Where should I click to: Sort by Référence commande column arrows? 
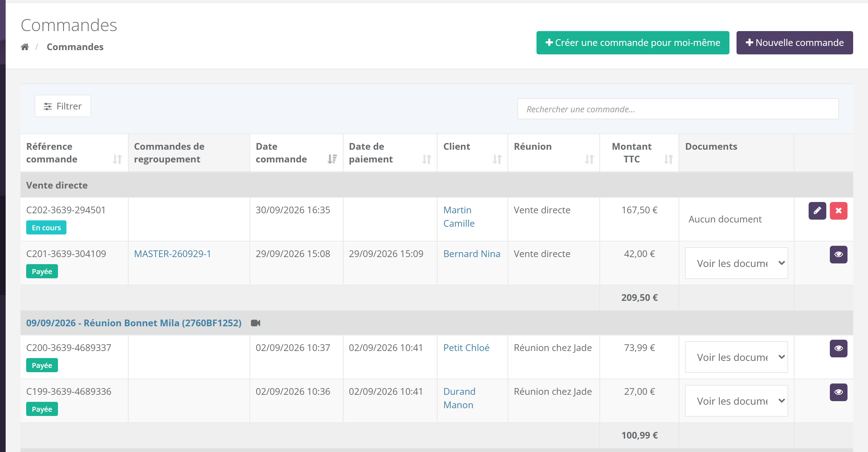point(117,159)
